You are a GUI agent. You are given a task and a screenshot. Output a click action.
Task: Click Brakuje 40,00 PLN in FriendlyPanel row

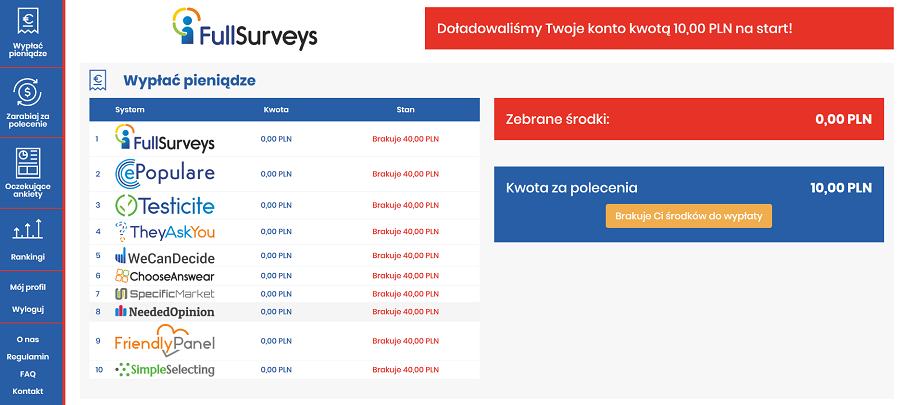tap(405, 341)
